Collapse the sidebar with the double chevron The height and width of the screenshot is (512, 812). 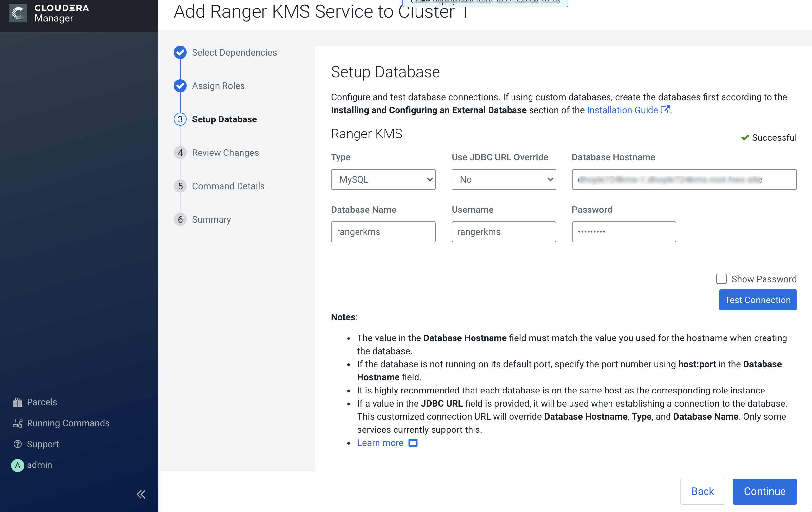[x=141, y=494]
